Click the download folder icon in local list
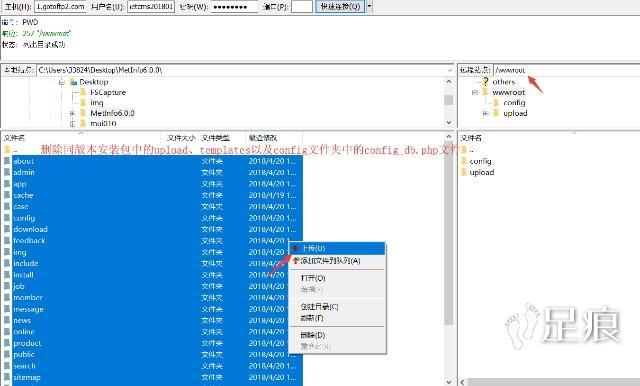Screen dimensions: 640x386 (x=7, y=229)
